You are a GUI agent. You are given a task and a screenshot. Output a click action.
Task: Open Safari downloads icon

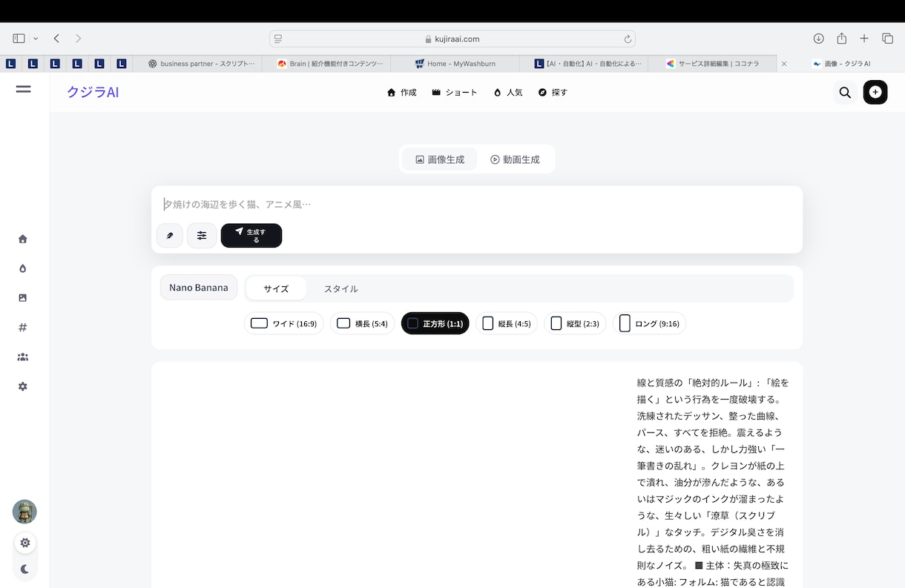tap(819, 39)
